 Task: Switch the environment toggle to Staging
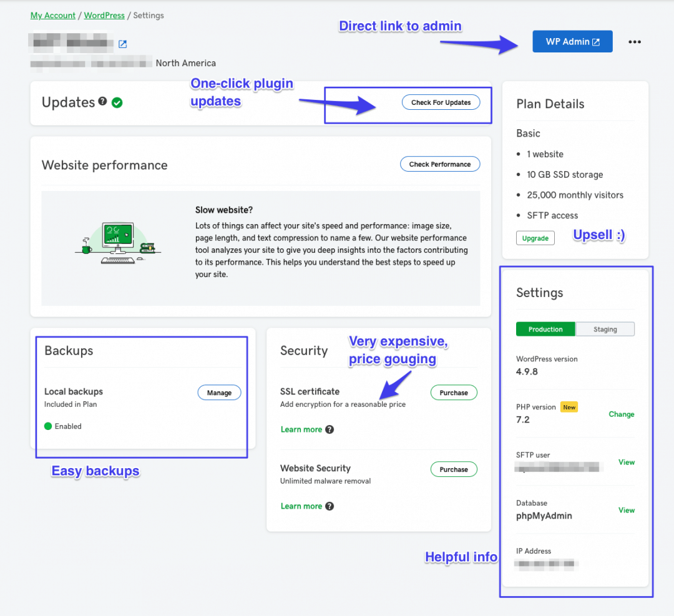605,329
